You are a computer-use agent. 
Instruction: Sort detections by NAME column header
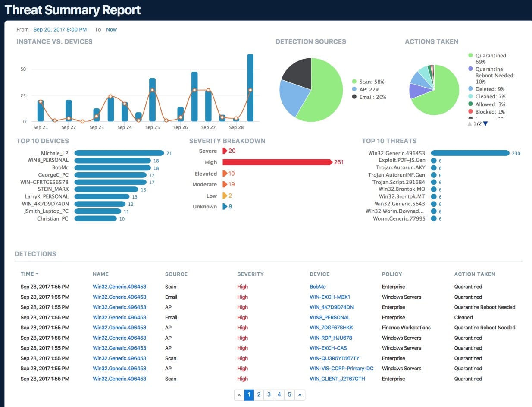tap(100, 274)
